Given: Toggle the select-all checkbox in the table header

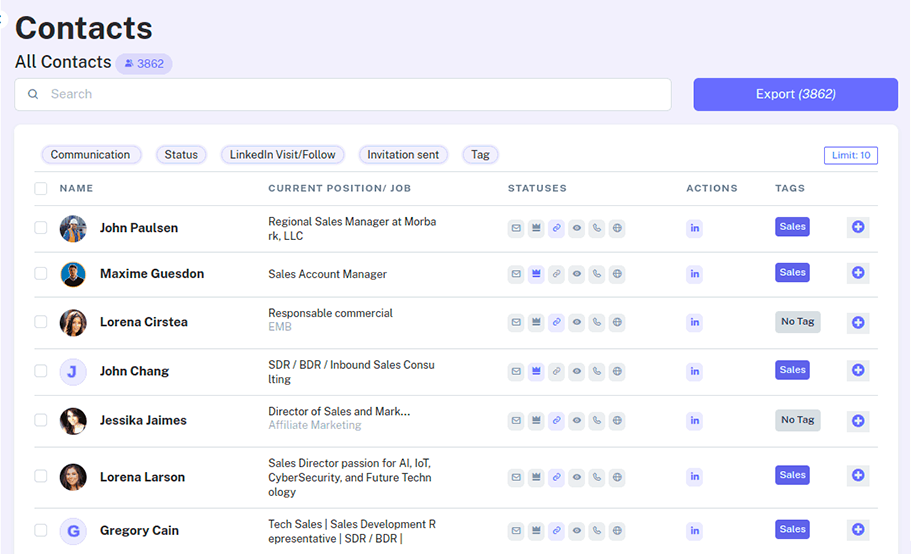Looking at the screenshot, I should coord(41,188).
